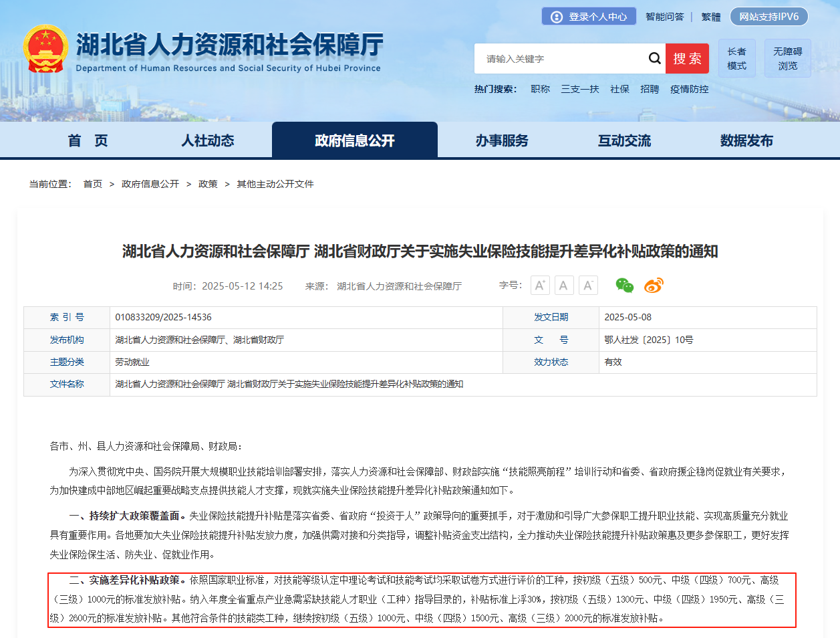Image resolution: width=840 pixels, height=638 pixels.
Task: Open the 智能问答 link
Action: pos(665,17)
